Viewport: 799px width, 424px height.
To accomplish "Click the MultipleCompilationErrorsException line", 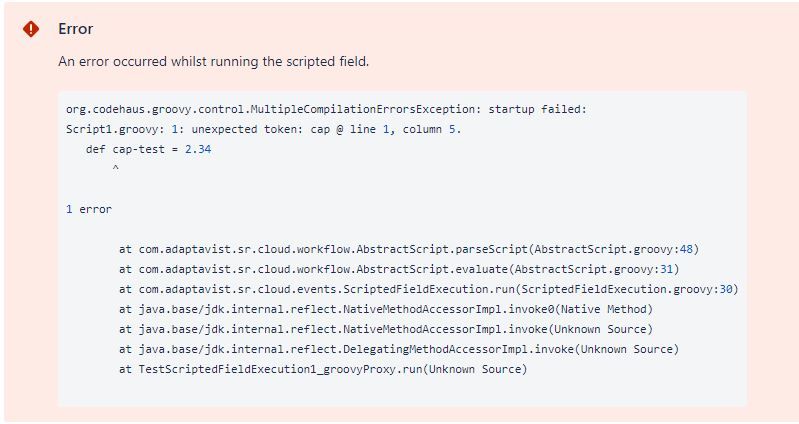I will [x=326, y=109].
